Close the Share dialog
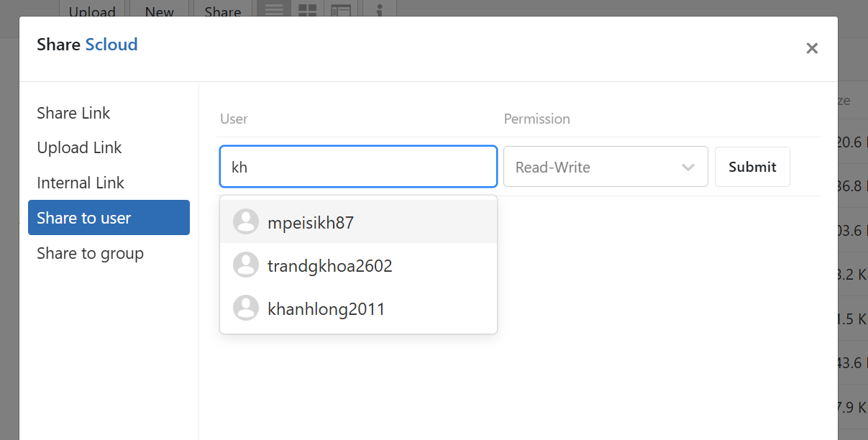Viewport: 868px width, 440px height. [x=811, y=48]
